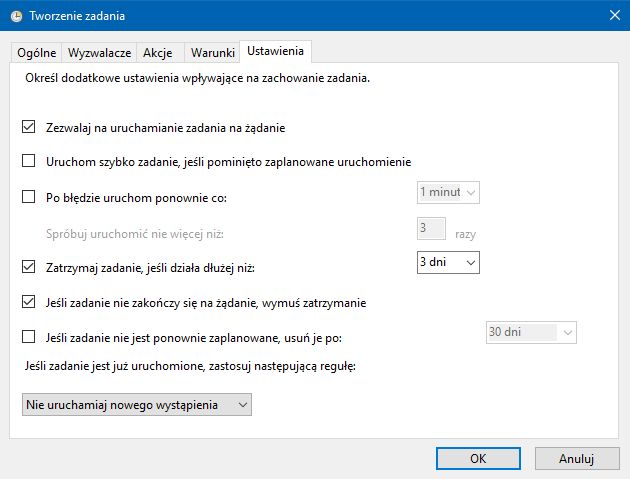The image size is (630, 479).
Task: Click the Ustawienia tab
Action: [278, 52]
